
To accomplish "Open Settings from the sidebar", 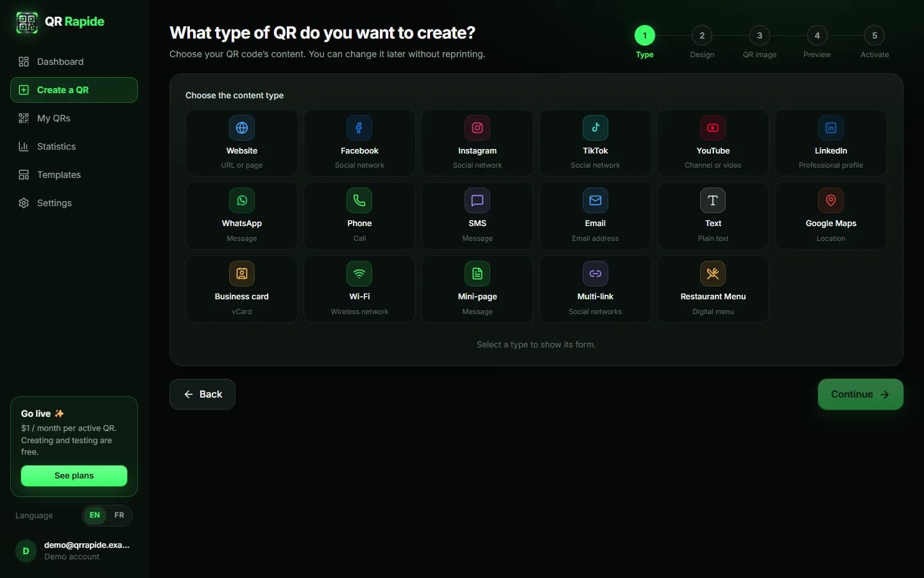I will (x=74, y=203).
